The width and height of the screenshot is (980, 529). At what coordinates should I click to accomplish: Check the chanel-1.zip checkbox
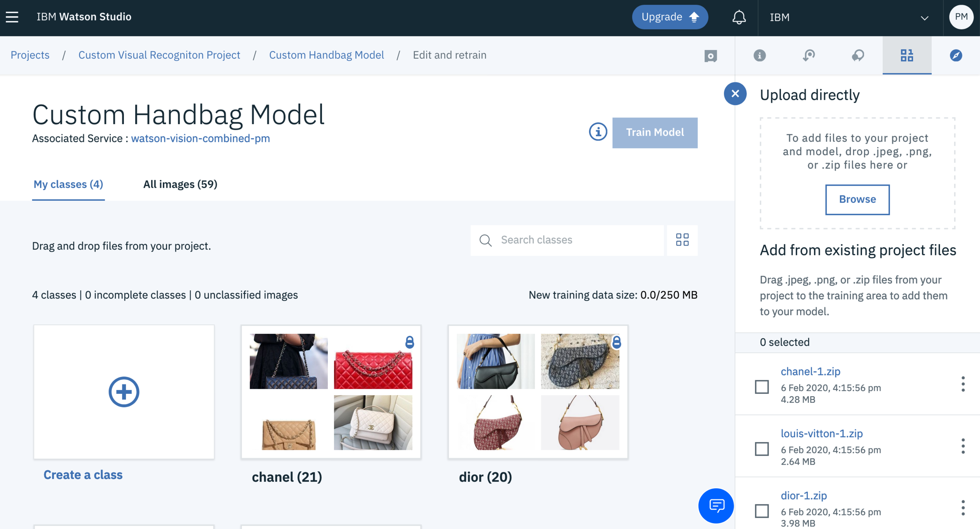[x=762, y=387]
